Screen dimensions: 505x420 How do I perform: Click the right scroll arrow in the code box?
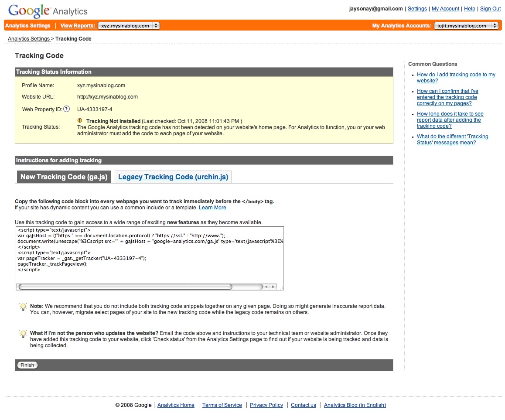(x=273, y=287)
